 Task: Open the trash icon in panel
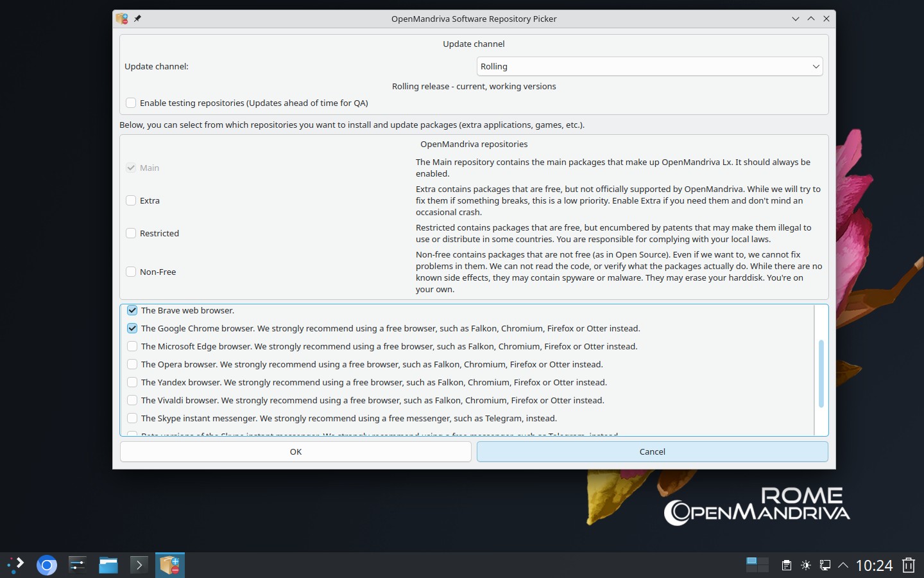pyautogui.click(x=909, y=565)
